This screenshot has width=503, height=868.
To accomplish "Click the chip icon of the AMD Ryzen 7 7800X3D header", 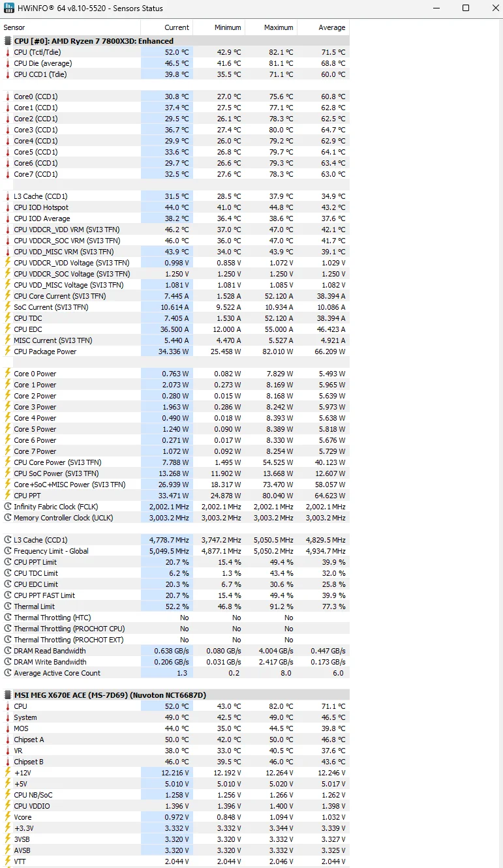I will point(8,41).
